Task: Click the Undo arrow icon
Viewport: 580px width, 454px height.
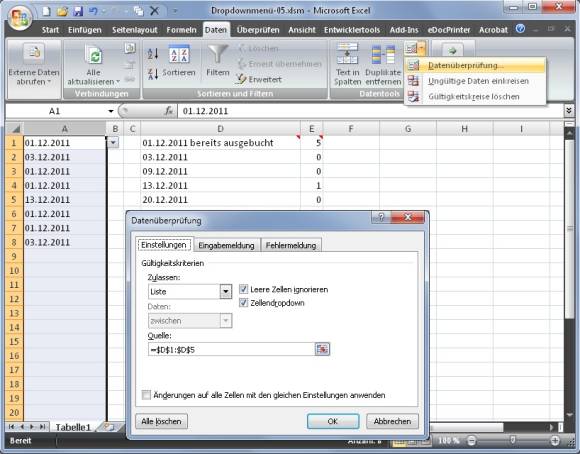Action: [94, 11]
